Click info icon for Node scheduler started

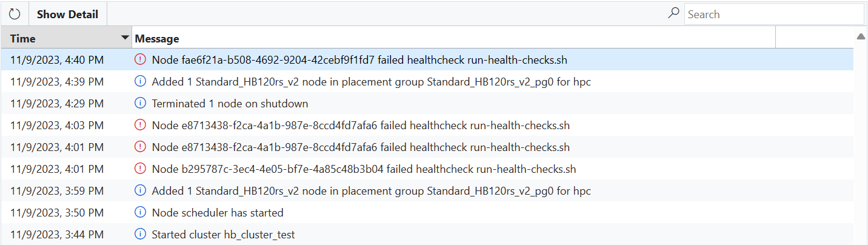coord(141,213)
